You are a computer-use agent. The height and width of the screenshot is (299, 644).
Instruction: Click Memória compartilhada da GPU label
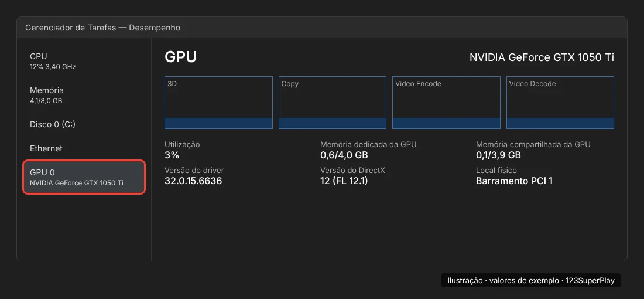point(533,144)
